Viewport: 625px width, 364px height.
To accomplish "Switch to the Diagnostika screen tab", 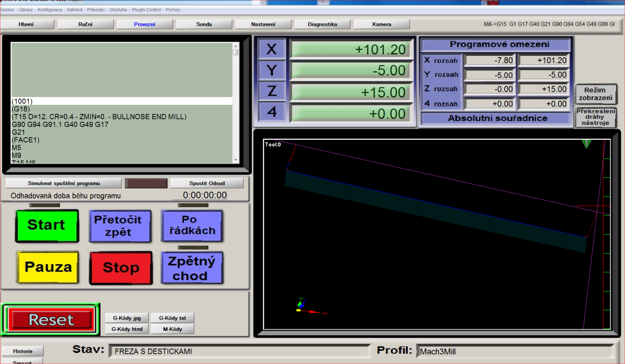I will point(322,24).
